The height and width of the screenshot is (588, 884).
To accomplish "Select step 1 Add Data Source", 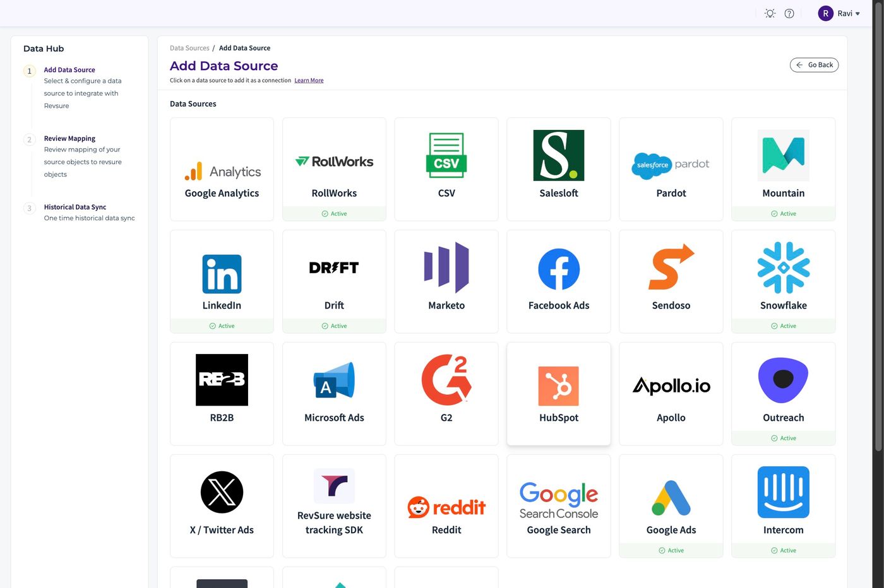I will pos(69,70).
